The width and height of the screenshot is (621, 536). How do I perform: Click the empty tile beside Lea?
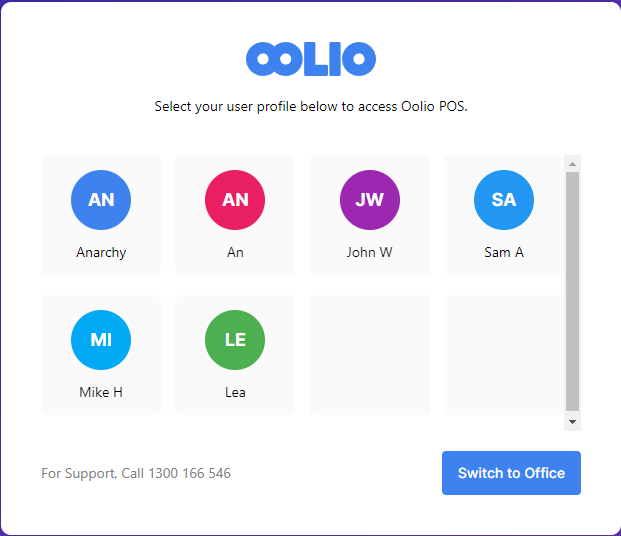[x=369, y=354]
